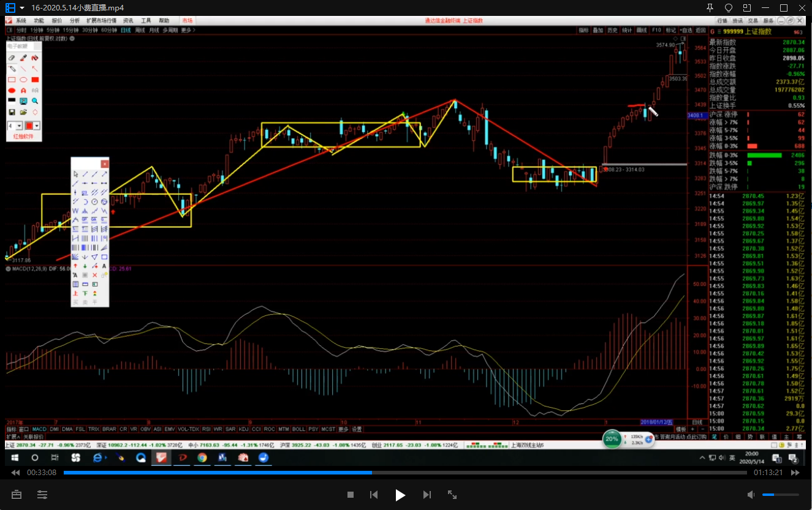The width and height of the screenshot is (812, 510).
Task: Click the fast-forward arrows beside 01:13:21
Action: [x=795, y=473]
